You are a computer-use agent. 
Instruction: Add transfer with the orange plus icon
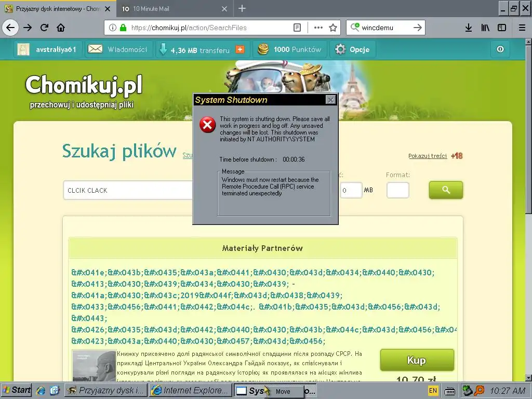[240, 49]
